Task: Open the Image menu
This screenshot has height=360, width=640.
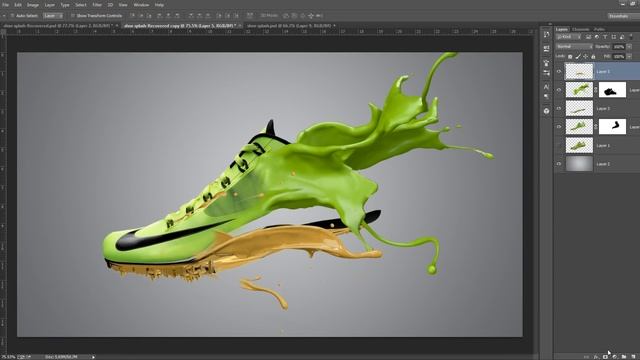Action: pos(33,5)
